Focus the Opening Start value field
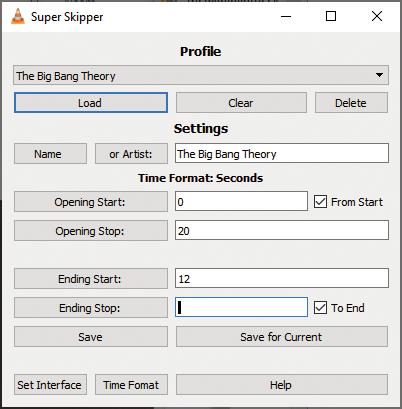402x409 pixels. [241, 201]
